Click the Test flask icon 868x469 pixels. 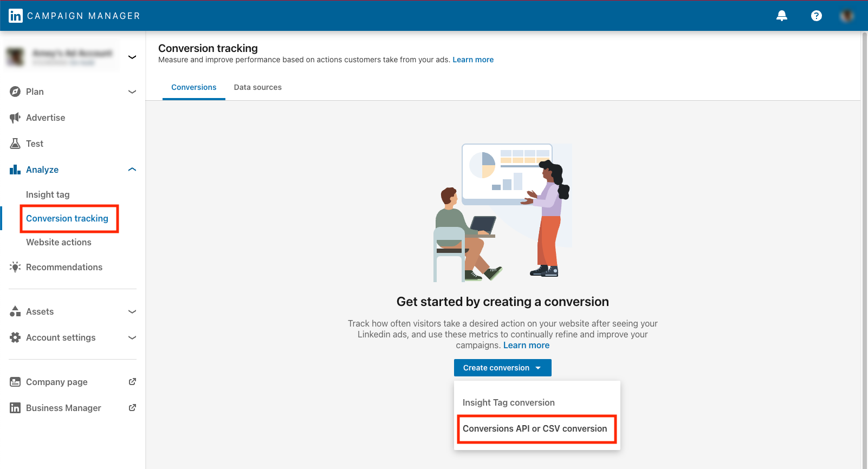[15, 144]
